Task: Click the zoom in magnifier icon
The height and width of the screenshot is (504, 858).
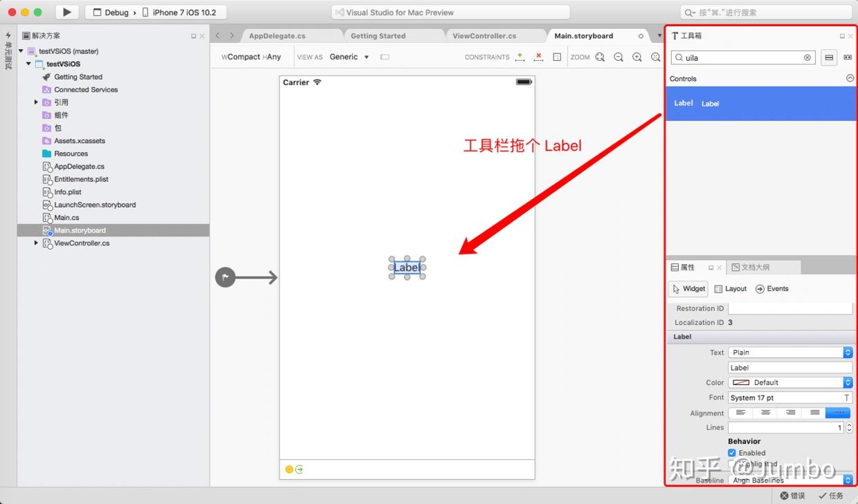Action: point(637,57)
